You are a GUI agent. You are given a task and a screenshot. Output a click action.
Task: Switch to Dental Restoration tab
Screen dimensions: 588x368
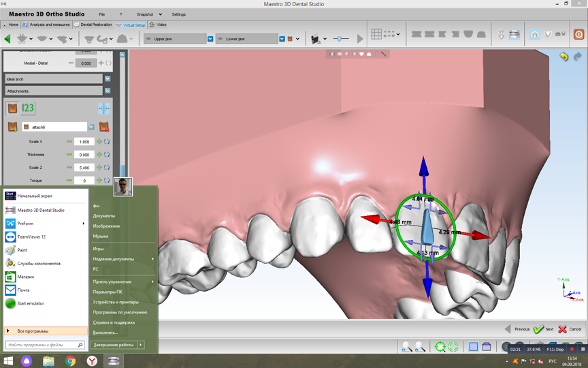coord(93,25)
